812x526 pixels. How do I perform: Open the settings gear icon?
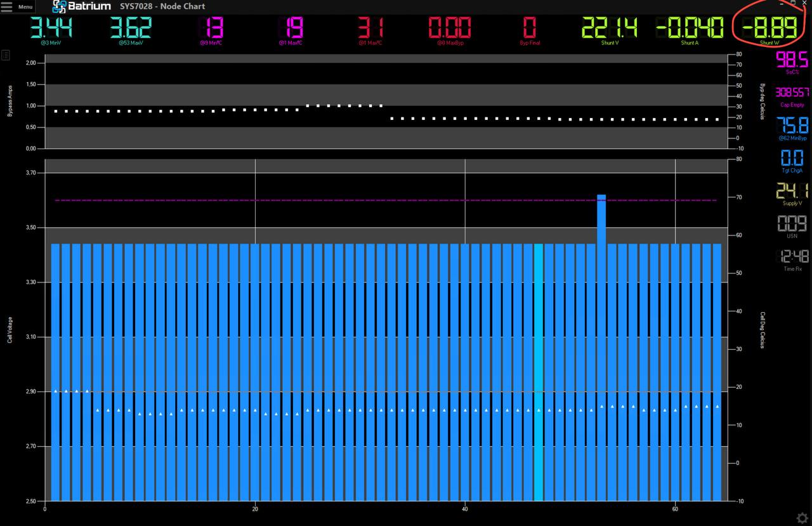tap(802, 517)
